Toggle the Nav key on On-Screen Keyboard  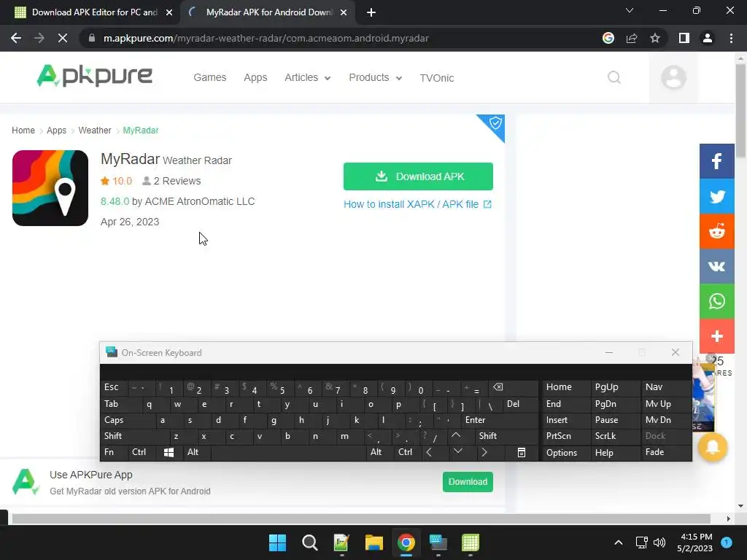[665, 387]
